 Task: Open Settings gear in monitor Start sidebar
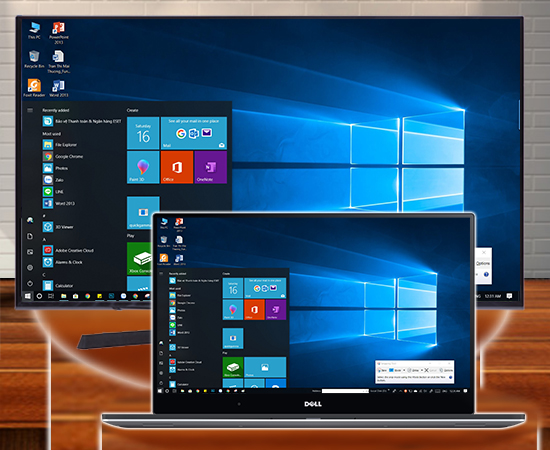[x=30, y=268]
